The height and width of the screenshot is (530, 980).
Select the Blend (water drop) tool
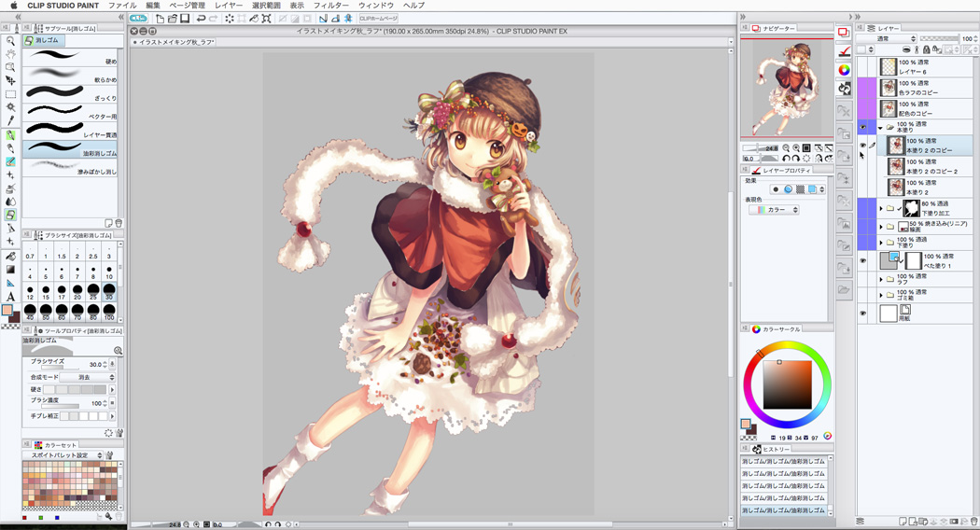pos(10,202)
